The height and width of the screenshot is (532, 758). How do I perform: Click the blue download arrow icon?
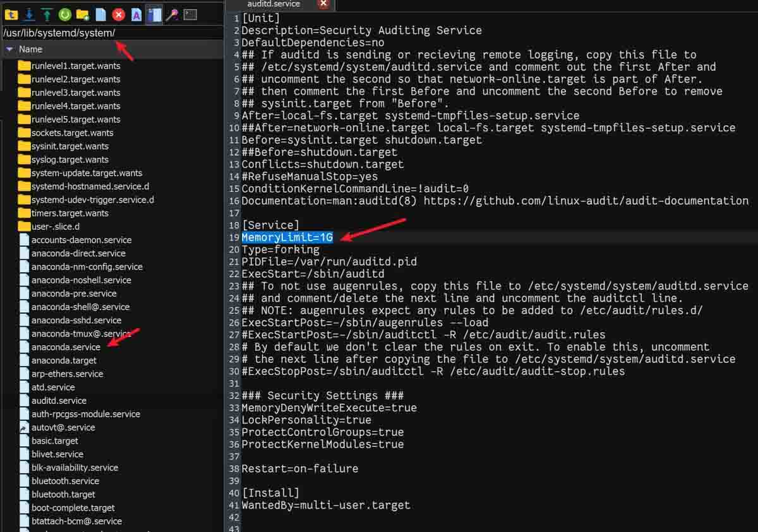[x=28, y=14]
